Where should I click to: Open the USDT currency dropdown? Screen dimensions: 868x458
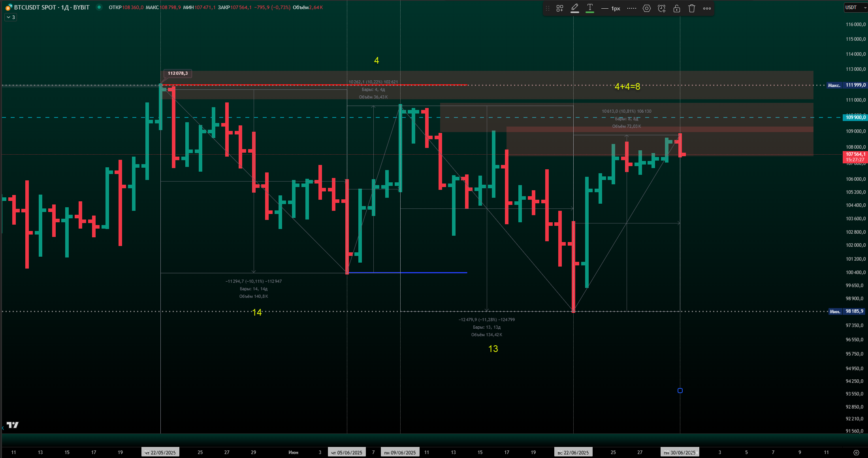(856, 8)
